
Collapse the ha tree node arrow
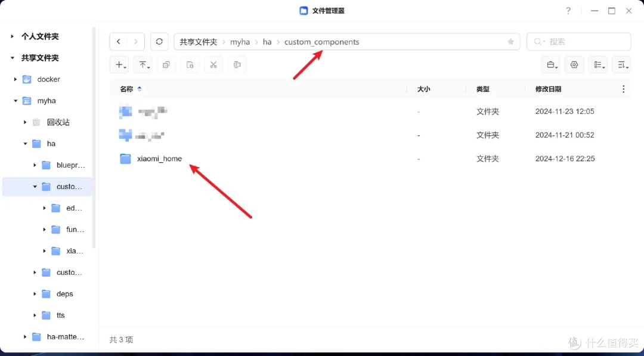(x=25, y=144)
